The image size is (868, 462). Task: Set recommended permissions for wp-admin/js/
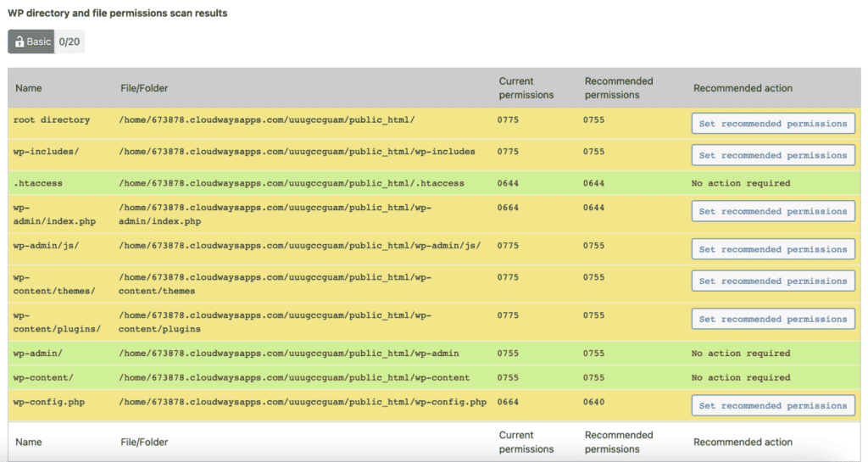(x=773, y=249)
